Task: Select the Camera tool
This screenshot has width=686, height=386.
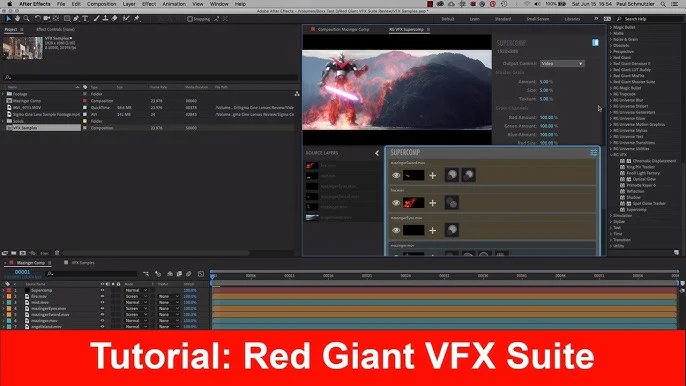Action: point(46,19)
